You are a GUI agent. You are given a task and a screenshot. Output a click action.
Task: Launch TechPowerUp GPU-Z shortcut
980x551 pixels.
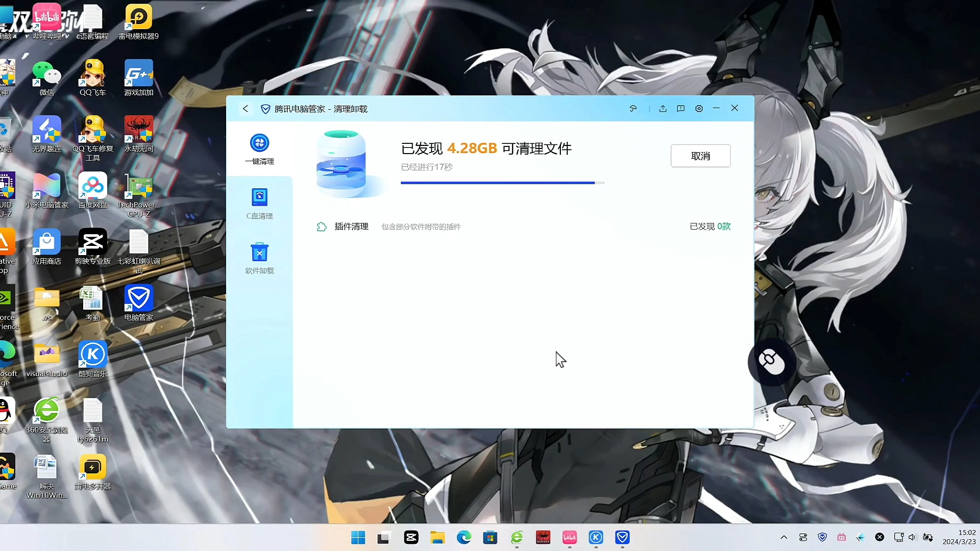(x=138, y=194)
